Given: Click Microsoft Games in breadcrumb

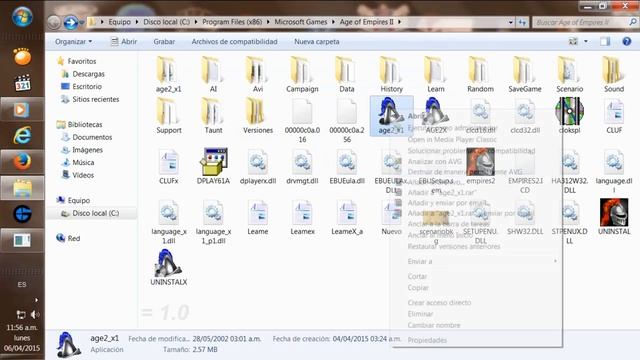Looking at the screenshot, I should 300,22.
